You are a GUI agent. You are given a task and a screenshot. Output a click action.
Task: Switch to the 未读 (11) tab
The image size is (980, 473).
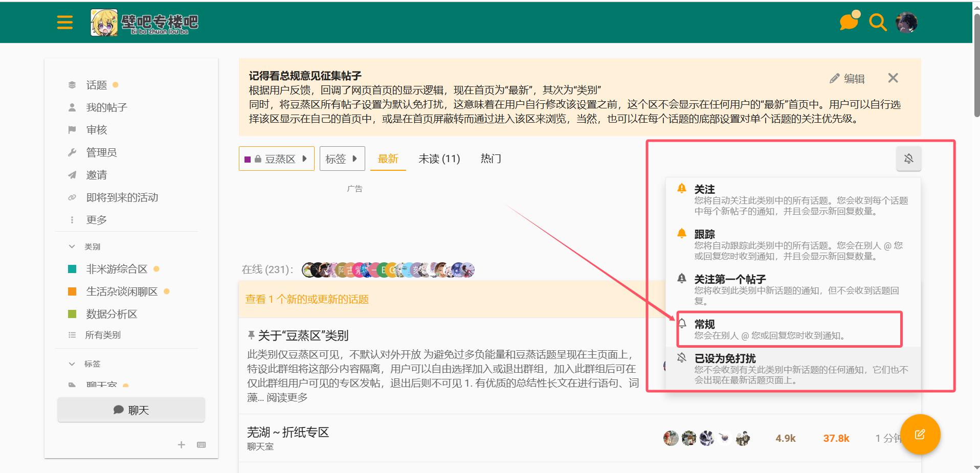click(x=439, y=159)
